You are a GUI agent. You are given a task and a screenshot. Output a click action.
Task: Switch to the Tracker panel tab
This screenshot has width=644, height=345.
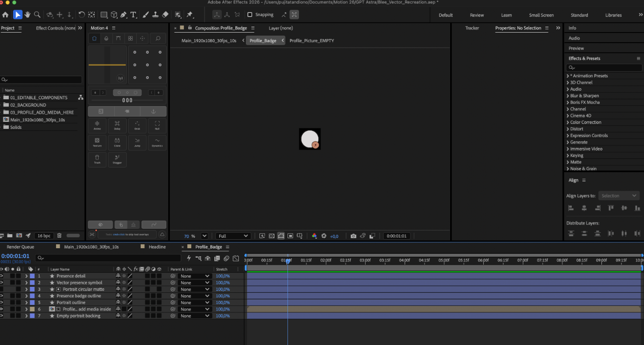[x=472, y=28]
